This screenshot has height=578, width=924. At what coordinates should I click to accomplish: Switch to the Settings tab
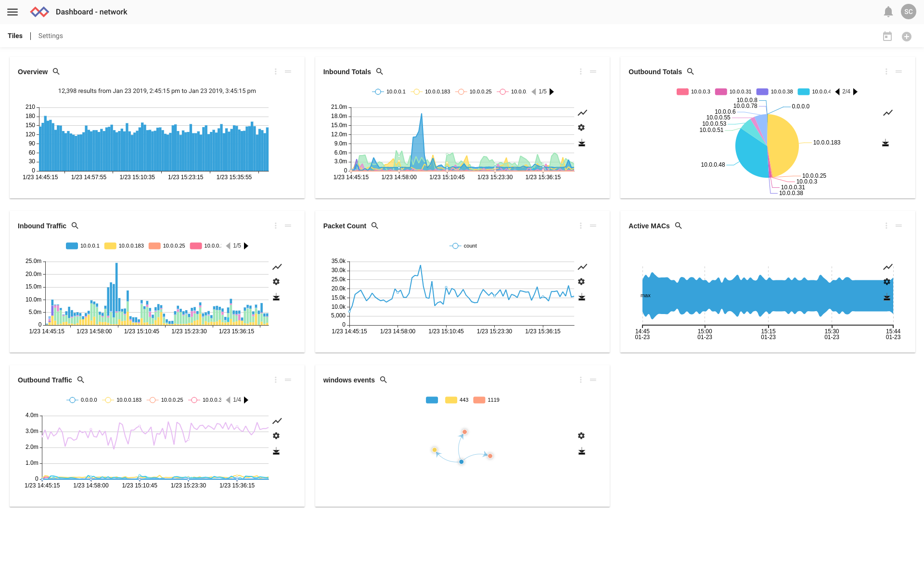(51, 36)
